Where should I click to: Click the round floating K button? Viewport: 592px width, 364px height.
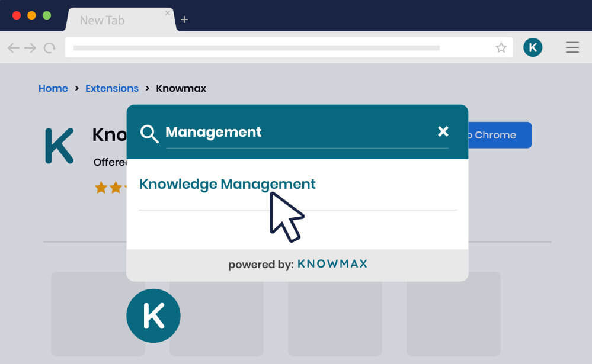click(153, 315)
